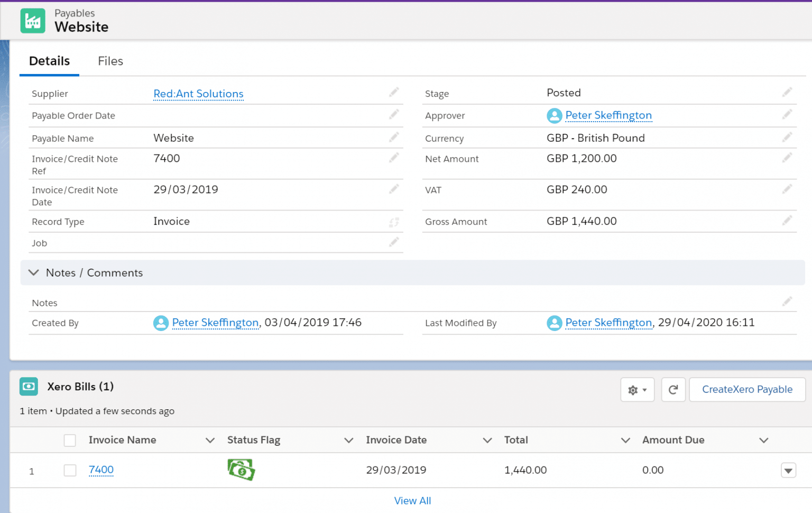Switch to the Files tab

point(110,61)
